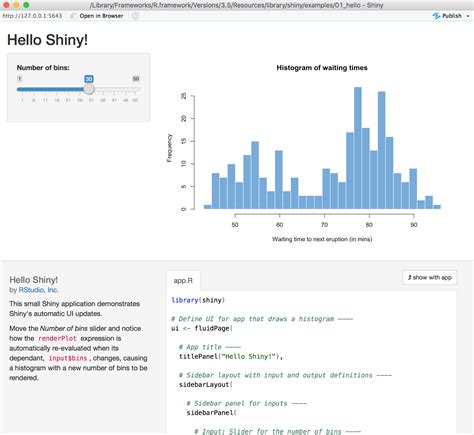
Task: Select the app.R tab
Action: click(x=183, y=281)
